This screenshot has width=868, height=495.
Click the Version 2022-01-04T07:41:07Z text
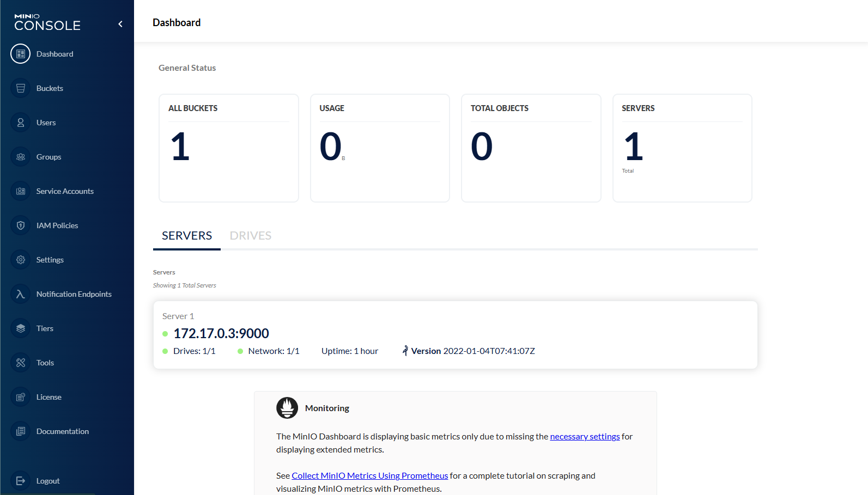pyautogui.click(x=473, y=351)
